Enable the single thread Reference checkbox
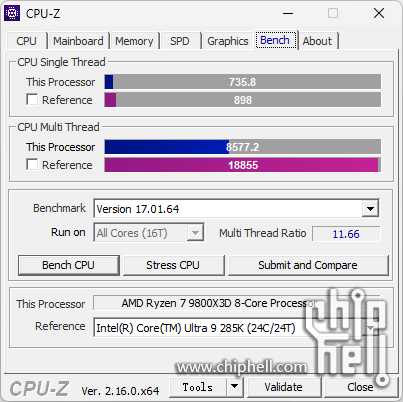 pyautogui.click(x=32, y=99)
